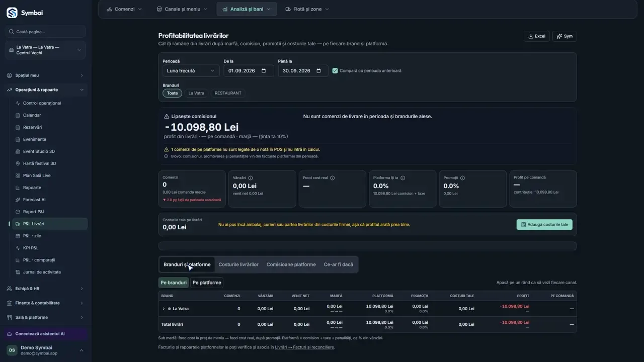Click the Adaugă costurile tale button
The height and width of the screenshot is (362, 644).
pyautogui.click(x=544, y=225)
